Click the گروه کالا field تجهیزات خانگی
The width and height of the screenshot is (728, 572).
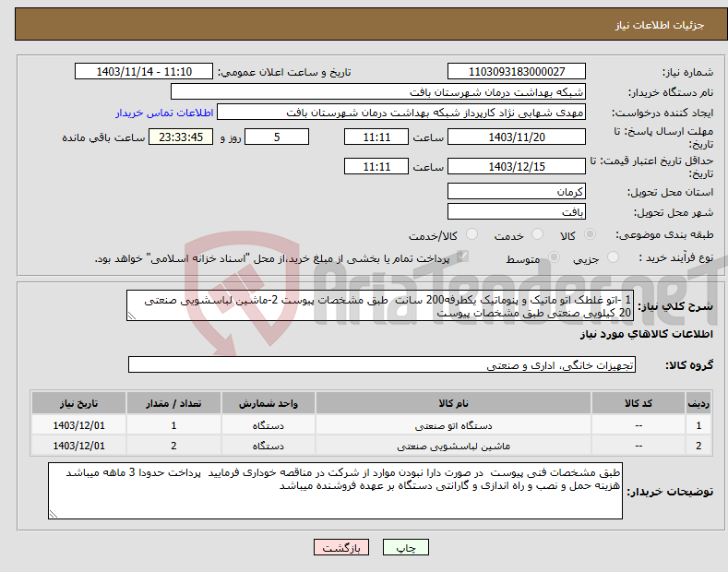(382, 365)
